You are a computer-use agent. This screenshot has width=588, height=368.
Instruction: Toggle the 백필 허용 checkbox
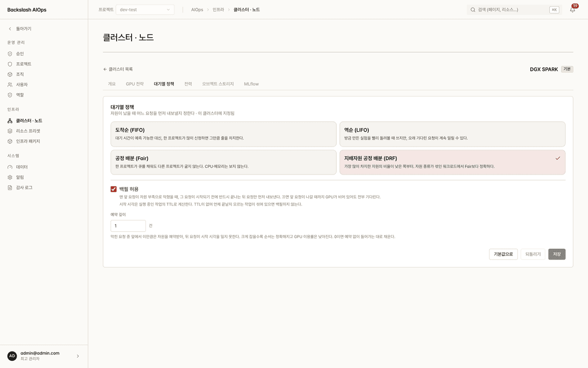click(x=113, y=189)
